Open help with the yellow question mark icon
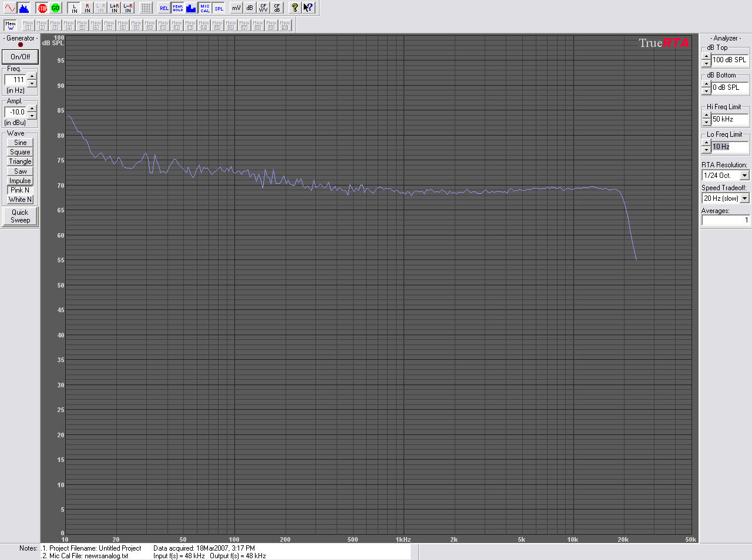Screen dimensions: 752x560 tap(294, 8)
